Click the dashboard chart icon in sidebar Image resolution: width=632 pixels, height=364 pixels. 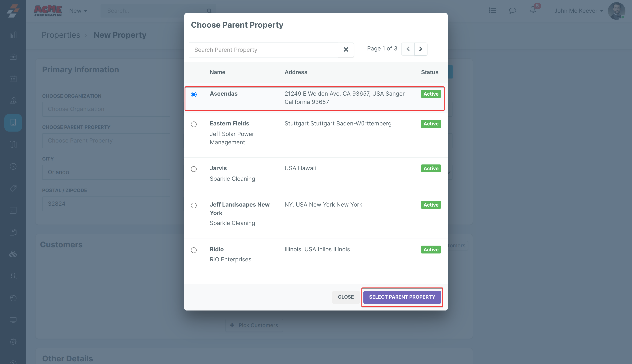point(13,35)
